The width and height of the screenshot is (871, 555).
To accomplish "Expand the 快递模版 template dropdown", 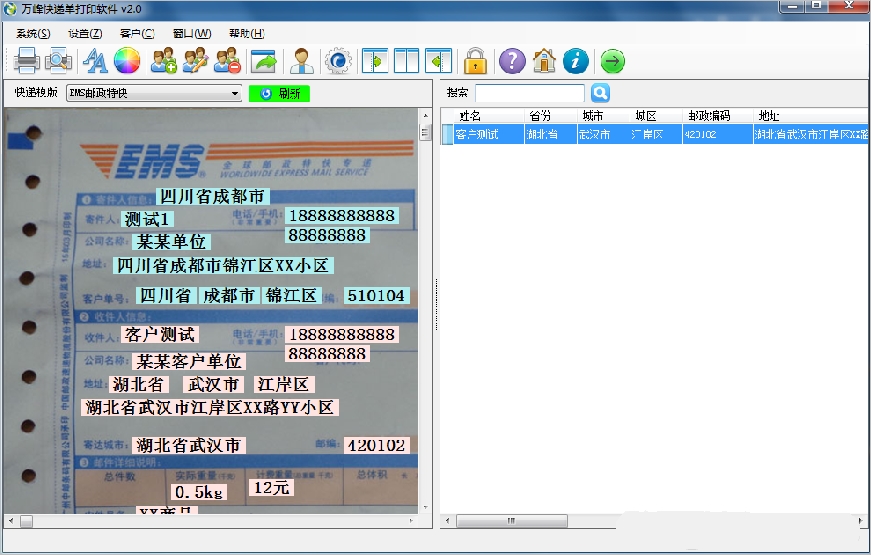I will pyautogui.click(x=235, y=93).
